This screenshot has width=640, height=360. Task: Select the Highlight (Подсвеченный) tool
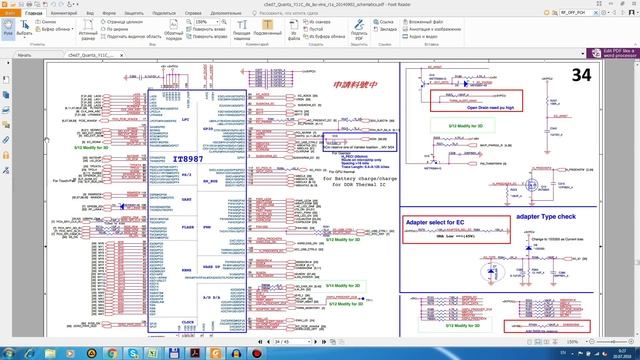(267, 28)
